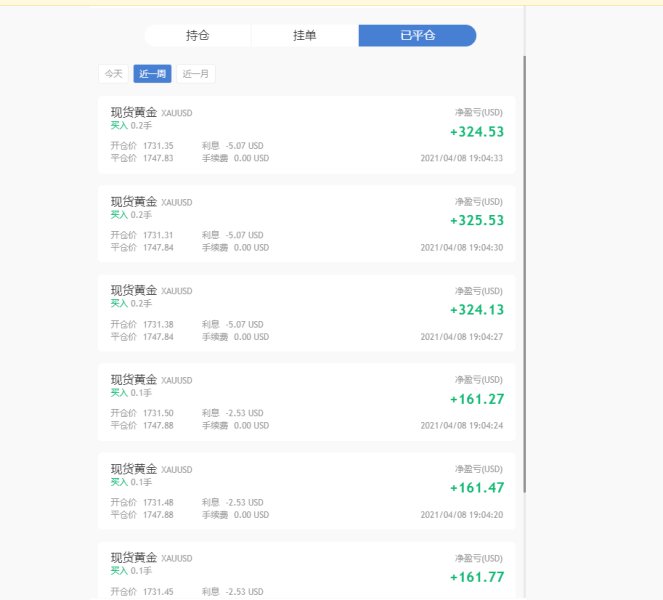Click the 开仓价 1731.50 value
663x600 pixels.
[x=158, y=413]
